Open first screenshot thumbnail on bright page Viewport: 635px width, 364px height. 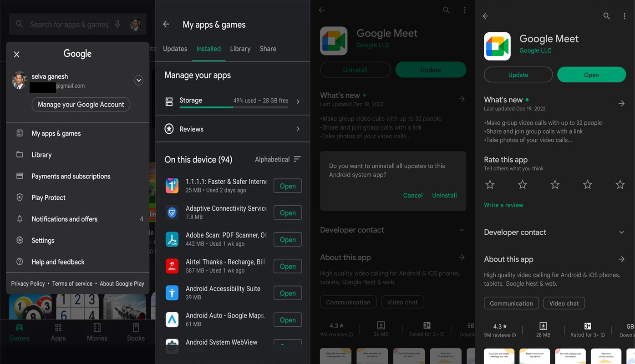[499, 356]
